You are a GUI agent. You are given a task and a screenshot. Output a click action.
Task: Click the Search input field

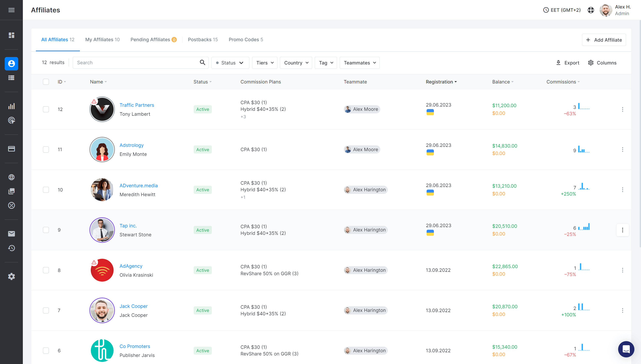coord(140,63)
